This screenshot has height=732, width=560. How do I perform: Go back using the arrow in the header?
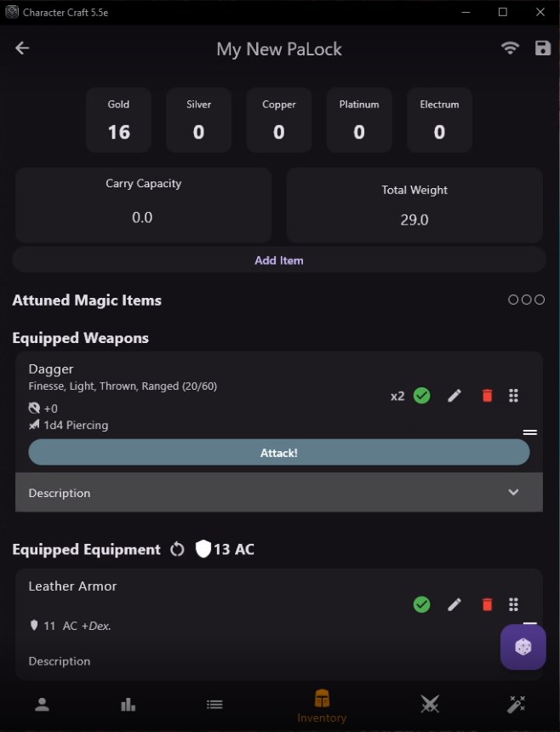point(21,48)
